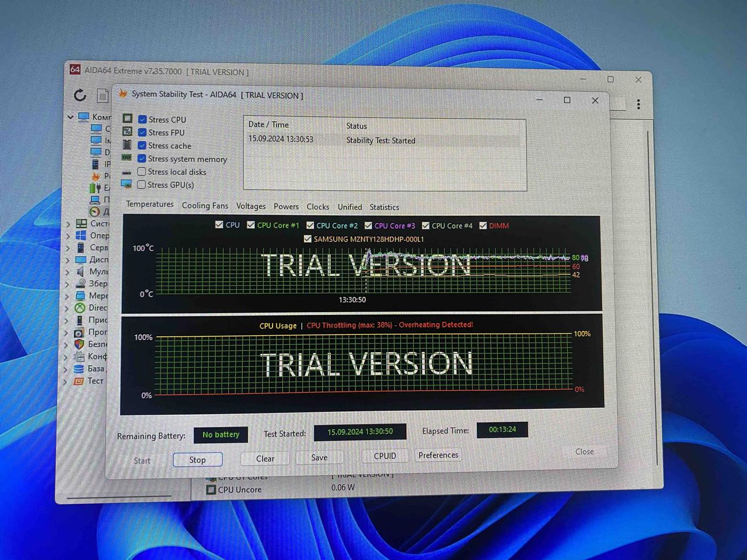Click the Windows logo icon of Опер node

point(81,236)
